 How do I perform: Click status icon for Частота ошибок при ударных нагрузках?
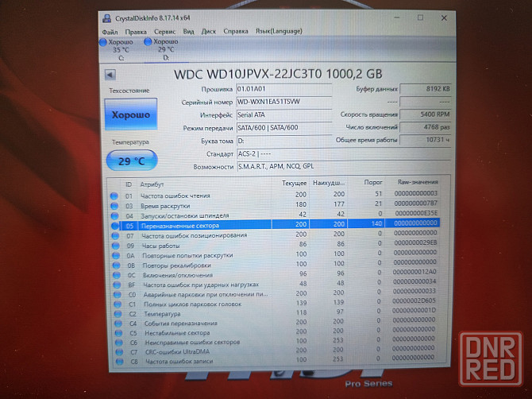(117, 285)
